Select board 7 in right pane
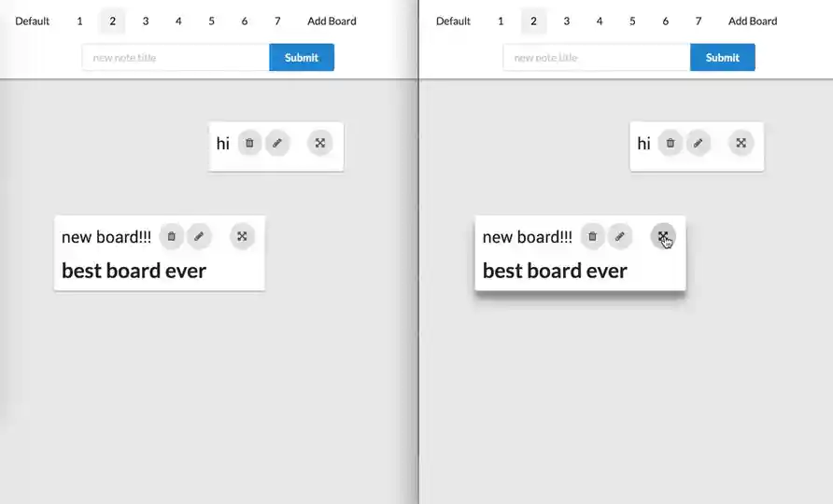The image size is (833, 504). point(699,21)
